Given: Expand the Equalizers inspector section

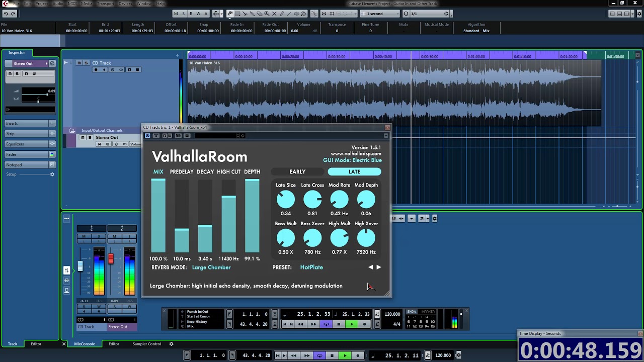Looking at the screenshot, I should pos(30,144).
